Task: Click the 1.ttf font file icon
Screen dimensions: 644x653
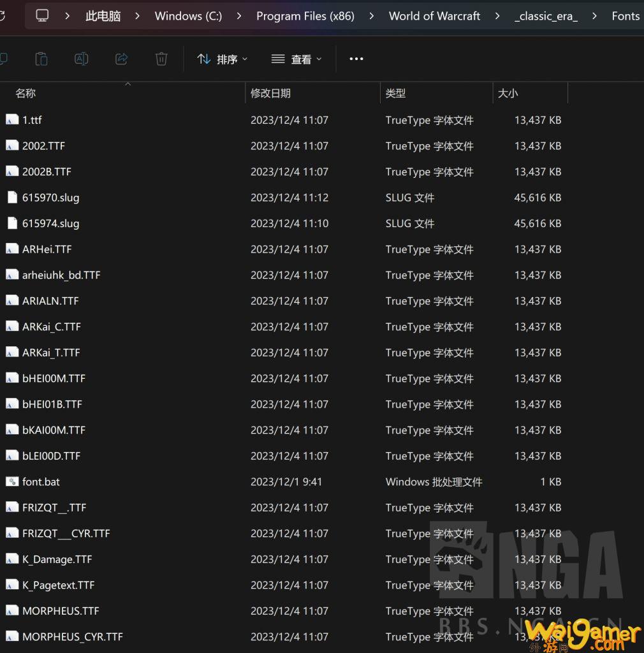Action: (12, 120)
